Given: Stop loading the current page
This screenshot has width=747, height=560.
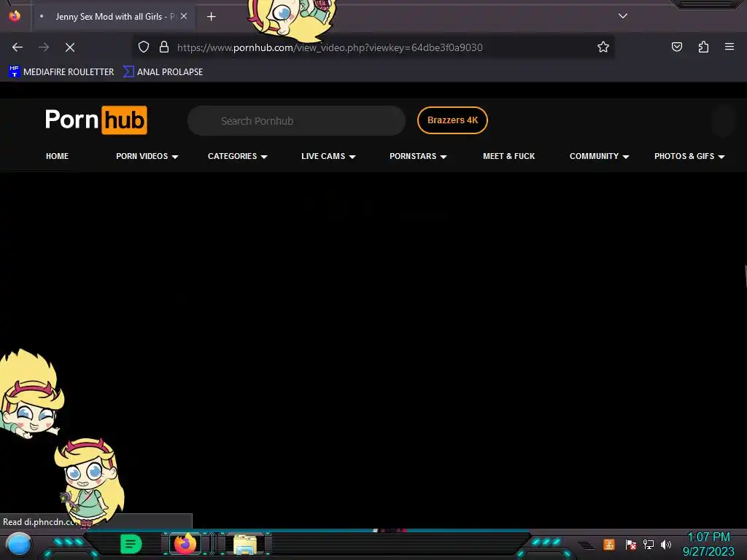Looking at the screenshot, I should click(70, 47).
